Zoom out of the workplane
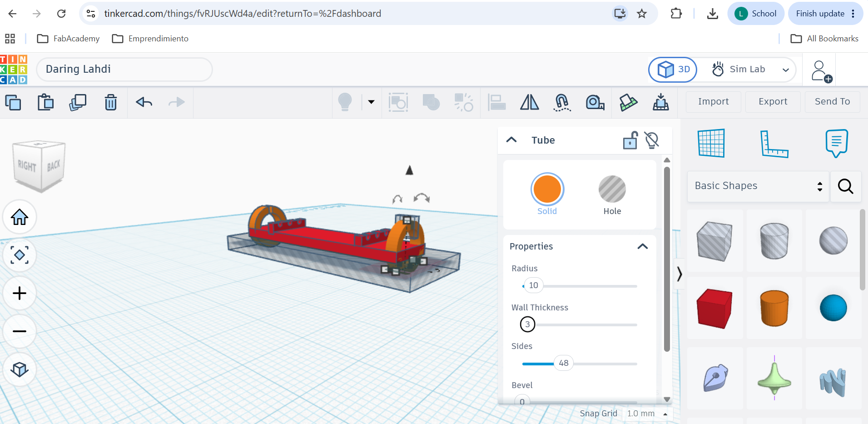 tap(20, 331)
